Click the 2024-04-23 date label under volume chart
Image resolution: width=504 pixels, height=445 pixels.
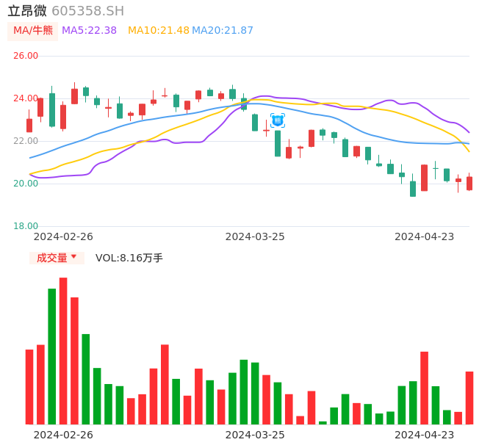pyautogui.click(x=425, y=434)
